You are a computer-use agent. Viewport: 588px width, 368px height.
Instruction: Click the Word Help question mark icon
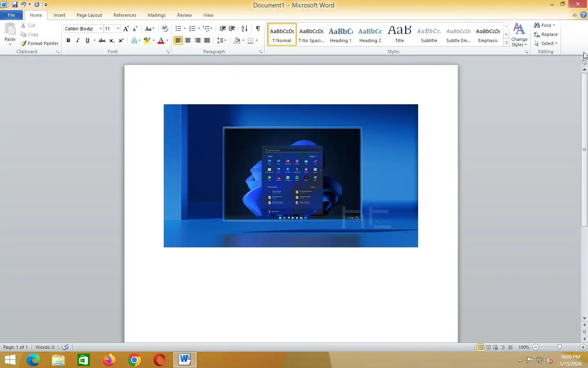tap(583, 15)
